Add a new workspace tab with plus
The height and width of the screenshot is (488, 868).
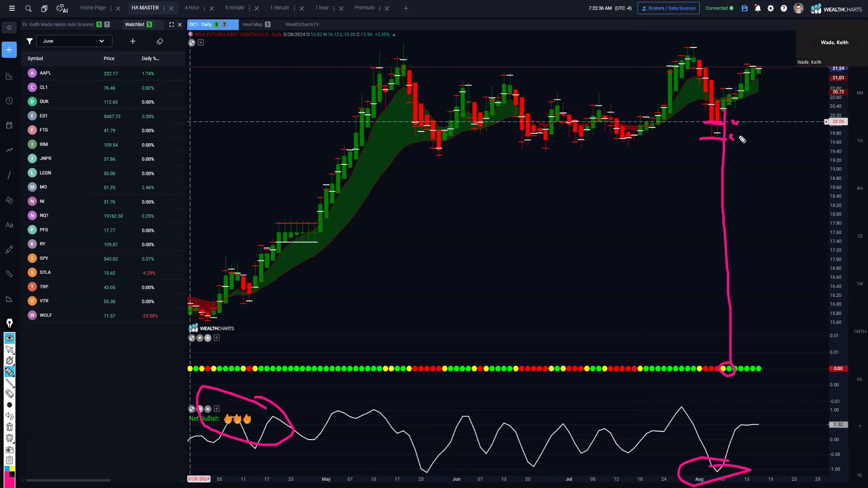click(406, 8)
